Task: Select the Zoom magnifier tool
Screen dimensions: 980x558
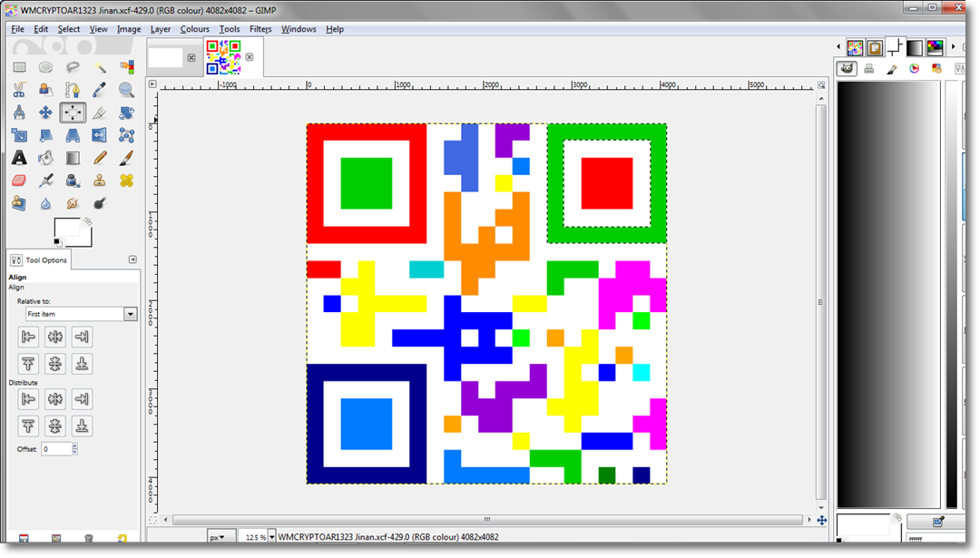Action: [127, 90]
